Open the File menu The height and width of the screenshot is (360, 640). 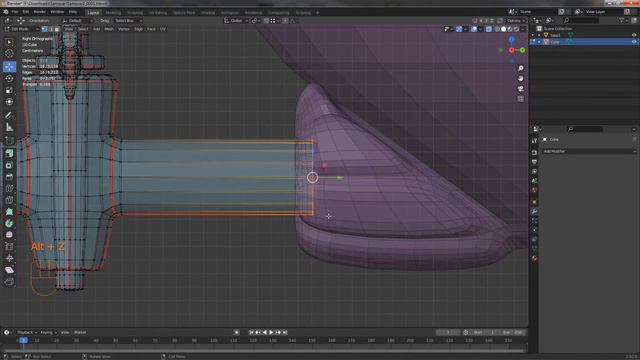click(x=15, y=12)
